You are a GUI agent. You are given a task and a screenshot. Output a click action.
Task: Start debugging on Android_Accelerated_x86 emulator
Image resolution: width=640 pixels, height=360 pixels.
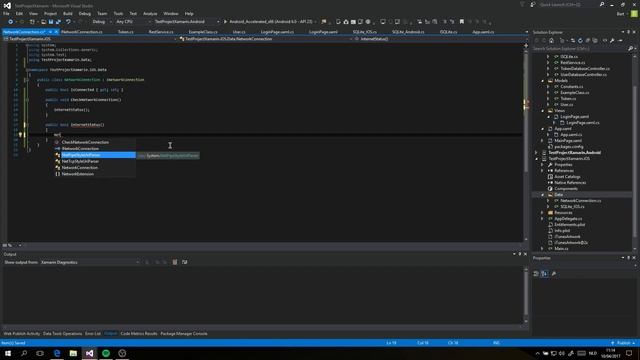[268, 22]
